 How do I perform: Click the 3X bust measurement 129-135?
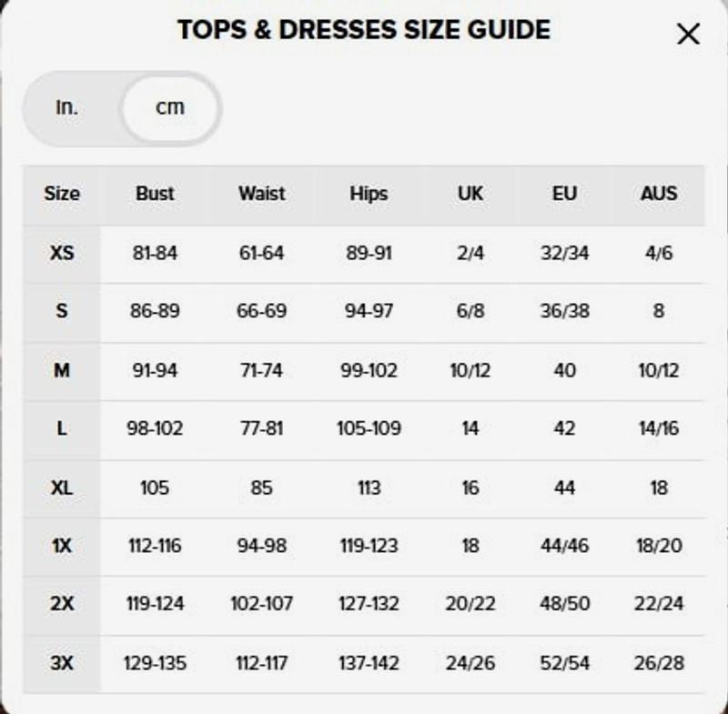[x=155, y=663]
